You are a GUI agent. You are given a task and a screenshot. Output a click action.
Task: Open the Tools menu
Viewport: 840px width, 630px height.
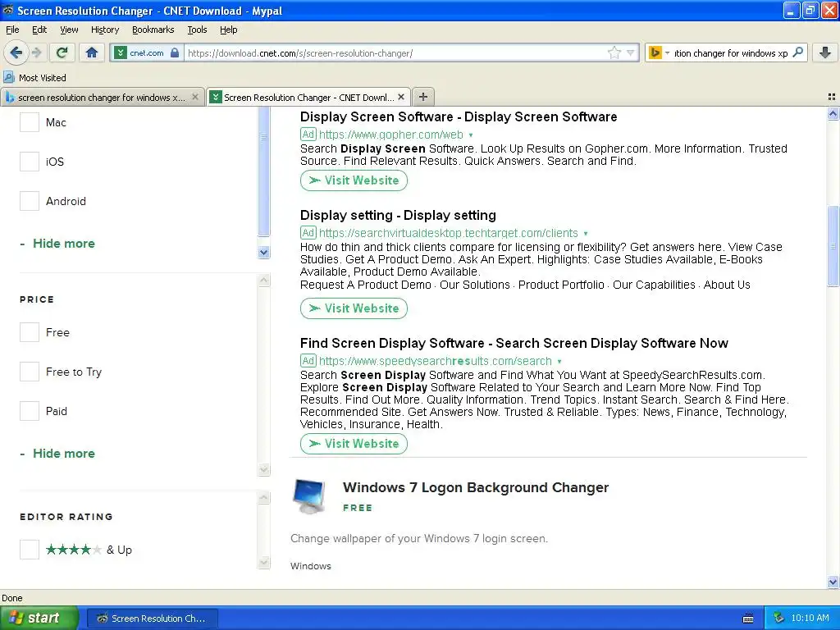197,30
